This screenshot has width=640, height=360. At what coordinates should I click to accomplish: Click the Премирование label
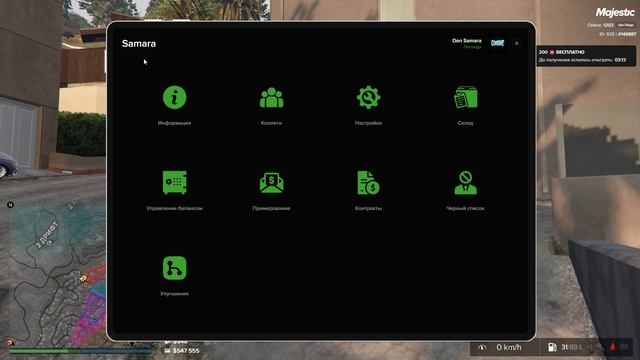click(271, 208)
